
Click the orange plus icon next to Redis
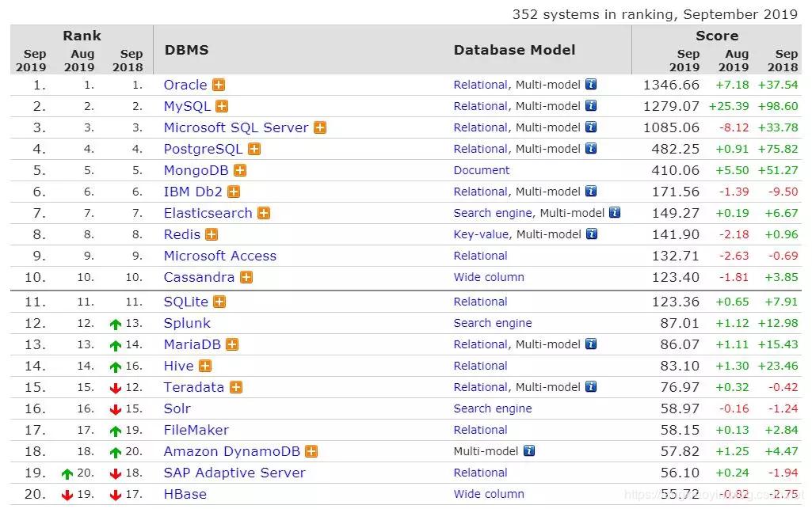[x=212, y=234]
